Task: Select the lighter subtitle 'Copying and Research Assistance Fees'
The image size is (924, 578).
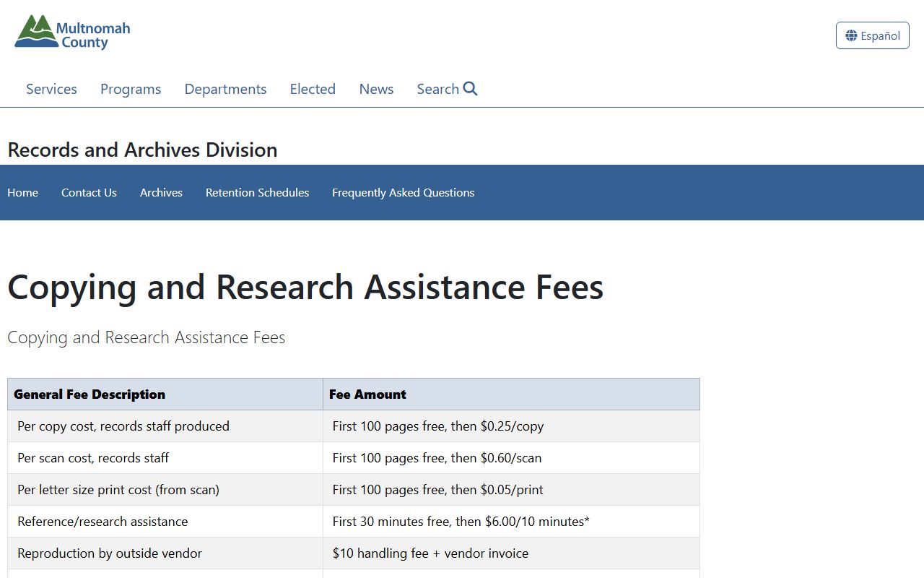Action: click(147, 337)
